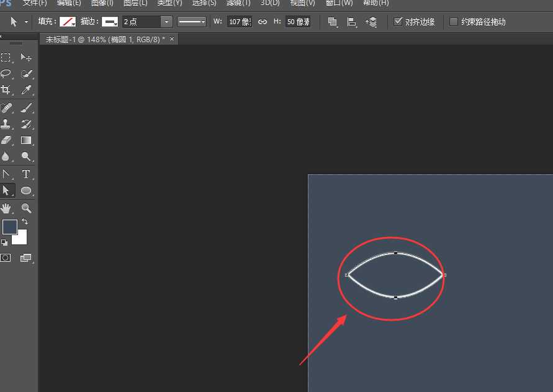Select the Ellipse shape tool
553x392 pixels.
(26, 191)
